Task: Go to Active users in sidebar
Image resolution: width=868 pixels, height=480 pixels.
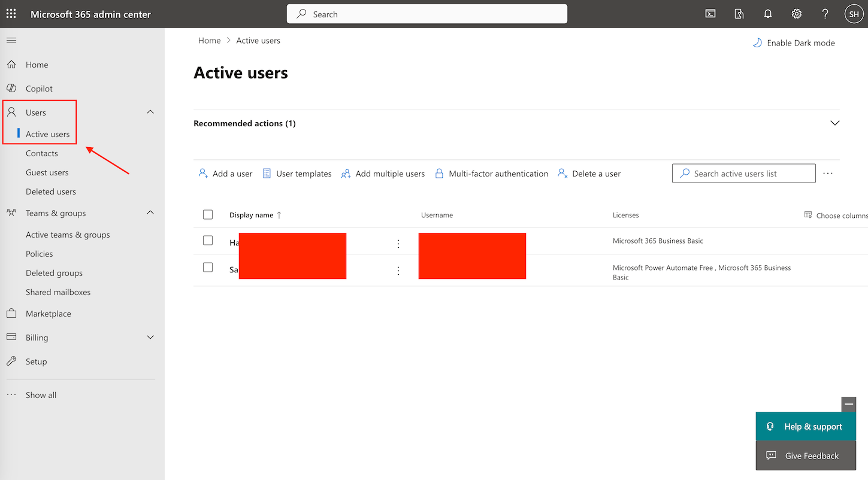Action: click(47, 134)
